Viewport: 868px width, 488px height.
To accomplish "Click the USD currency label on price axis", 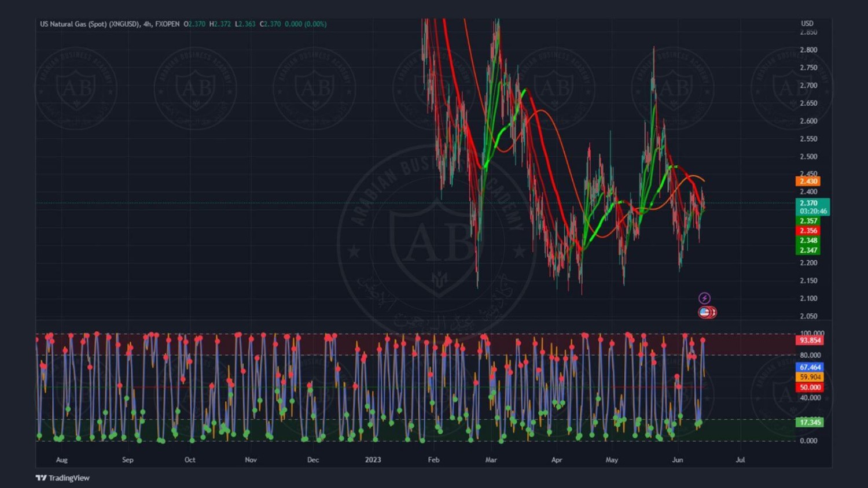I will tap(807, 24).
